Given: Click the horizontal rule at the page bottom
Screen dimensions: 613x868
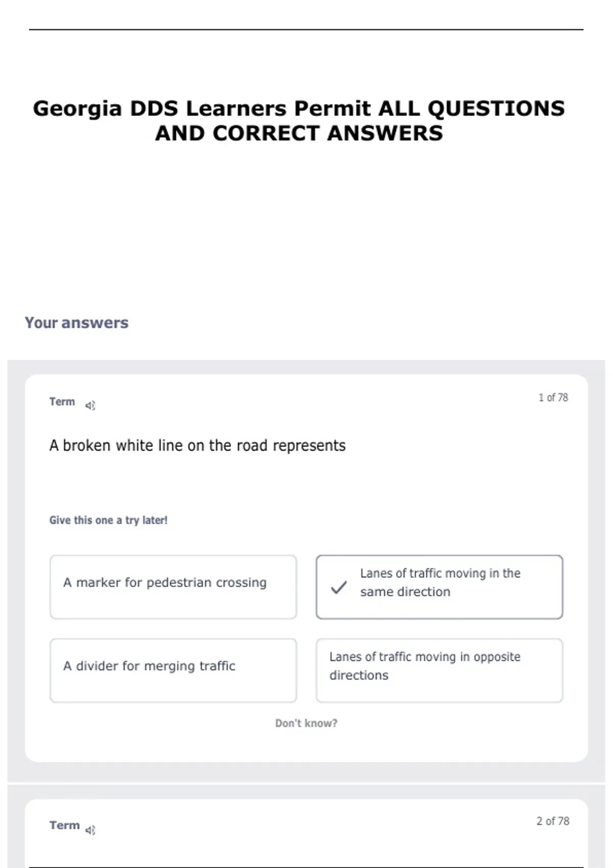Looking at the screenshot, I should point(306,867).
